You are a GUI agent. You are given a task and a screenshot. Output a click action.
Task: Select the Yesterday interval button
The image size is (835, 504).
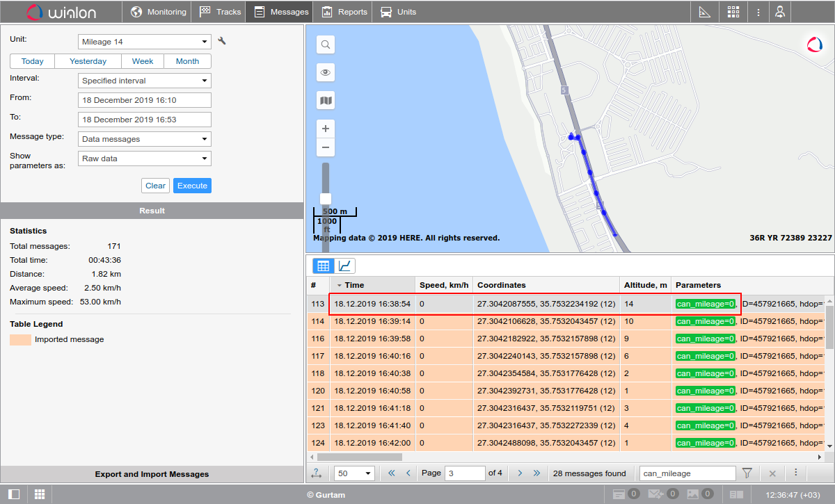(x=88, y=61)
